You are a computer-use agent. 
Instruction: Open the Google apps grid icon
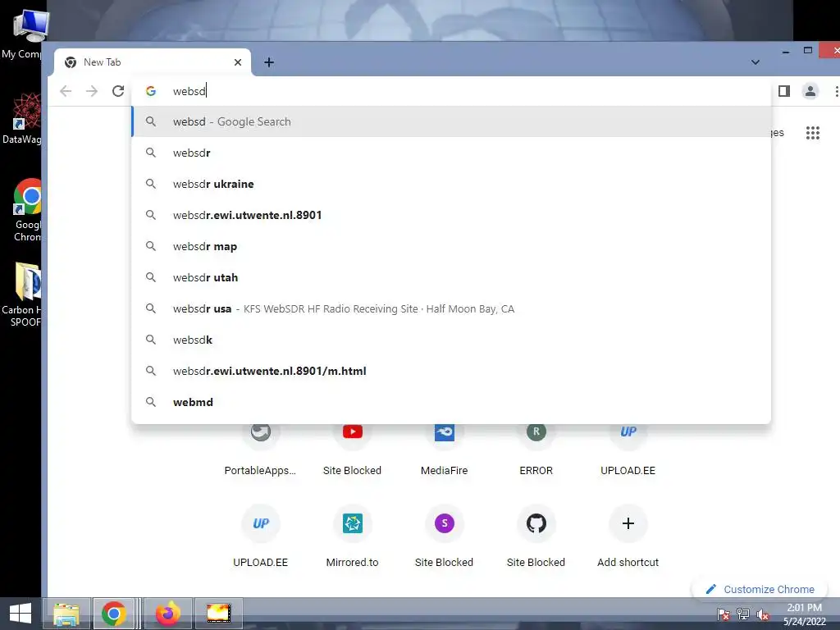click(x=813, y=133)
